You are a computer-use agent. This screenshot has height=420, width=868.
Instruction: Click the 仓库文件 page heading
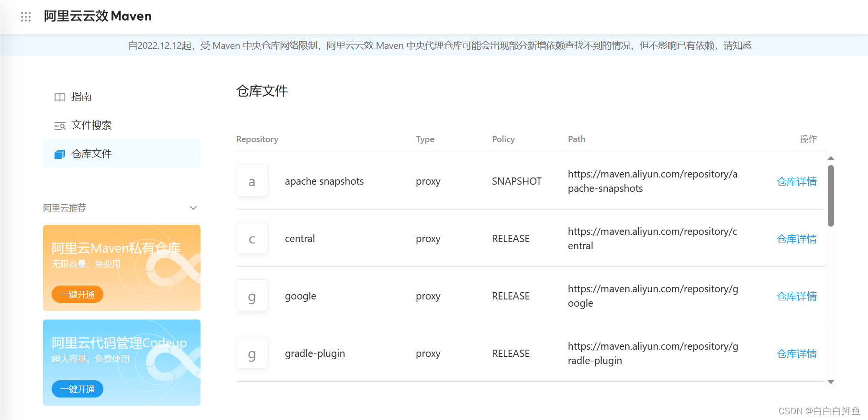click(262, 91)
